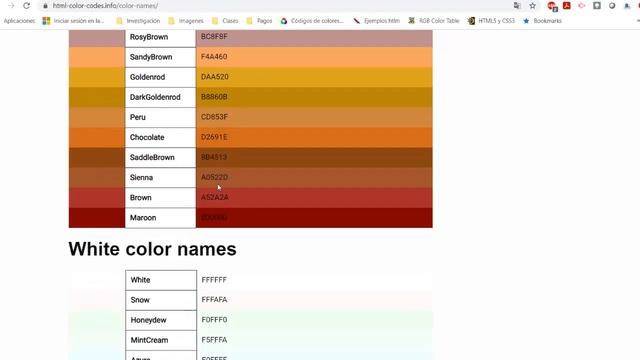Viewport: 640px width, 360px height.
Task: Click the D2691E hex code
Action: (214, 137)
